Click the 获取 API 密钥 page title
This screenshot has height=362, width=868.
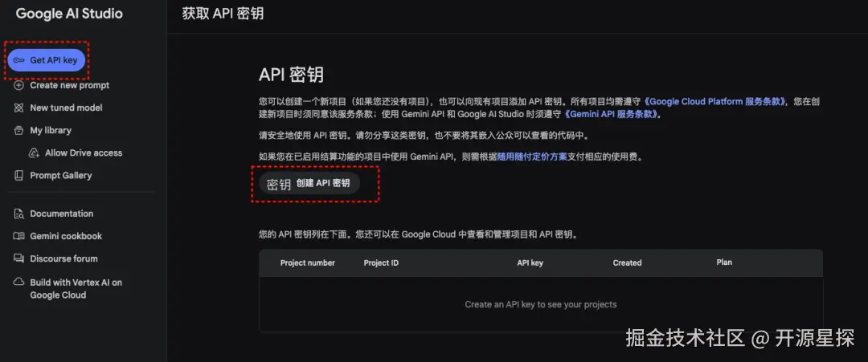coord(223,14)
